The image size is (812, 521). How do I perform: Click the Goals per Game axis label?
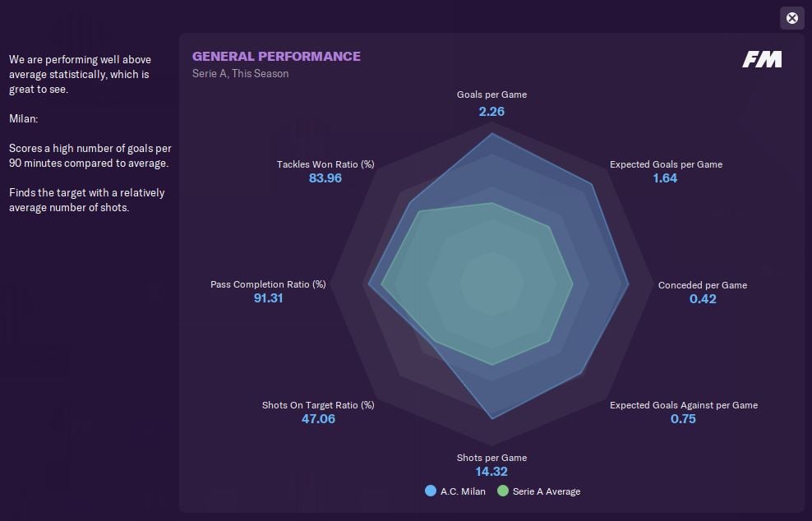[491, 95]
